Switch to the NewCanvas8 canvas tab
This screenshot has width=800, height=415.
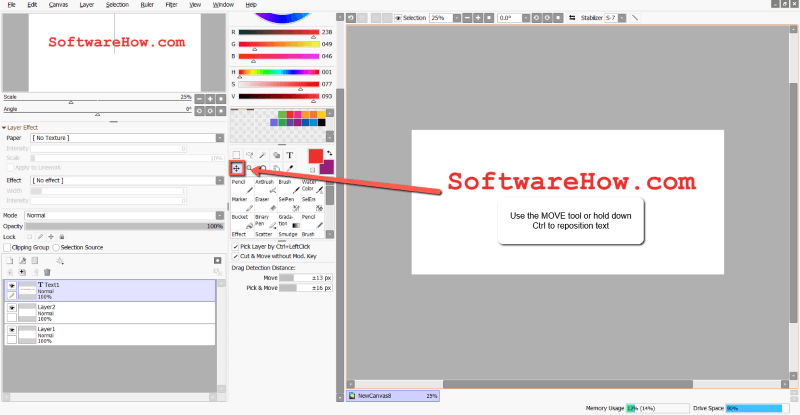click(x=393, y=396)
